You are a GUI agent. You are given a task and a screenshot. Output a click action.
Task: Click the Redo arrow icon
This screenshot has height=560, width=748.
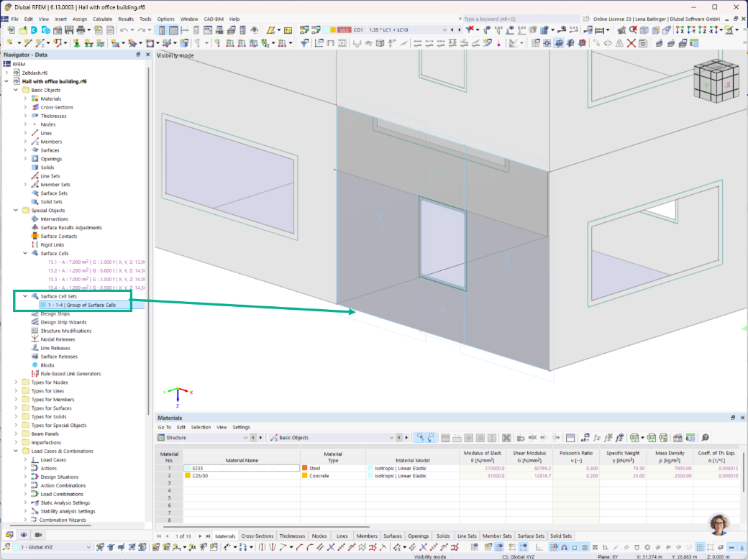pyautogui.click(x=142, y=30)
